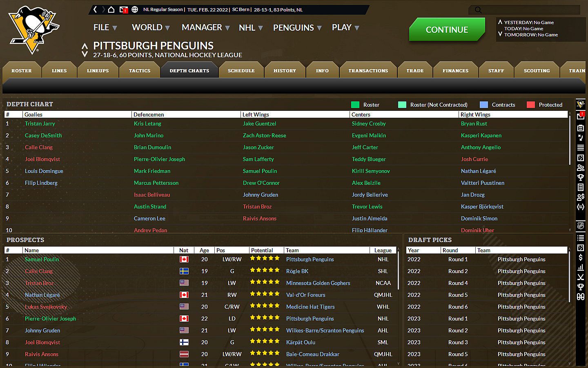Viewport: 588px width, 368px height.
Task: Open the sidebar tactics whistle icon
Action: [581, 138]
